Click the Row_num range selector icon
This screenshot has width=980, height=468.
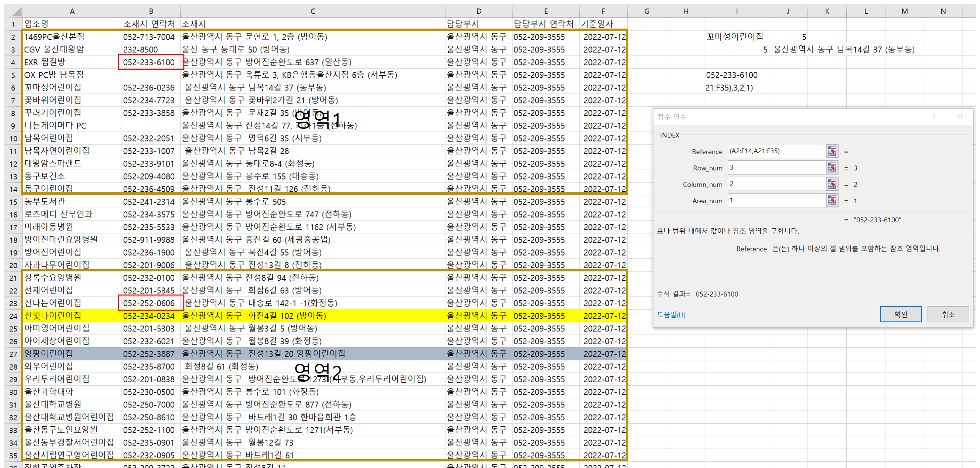pyautogui.click(x=832, y=167)
